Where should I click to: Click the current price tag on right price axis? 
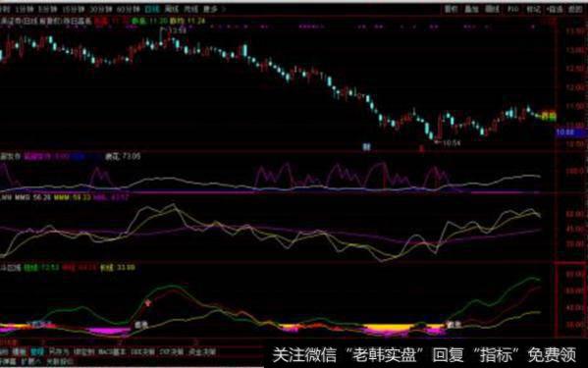click(570, 132)
